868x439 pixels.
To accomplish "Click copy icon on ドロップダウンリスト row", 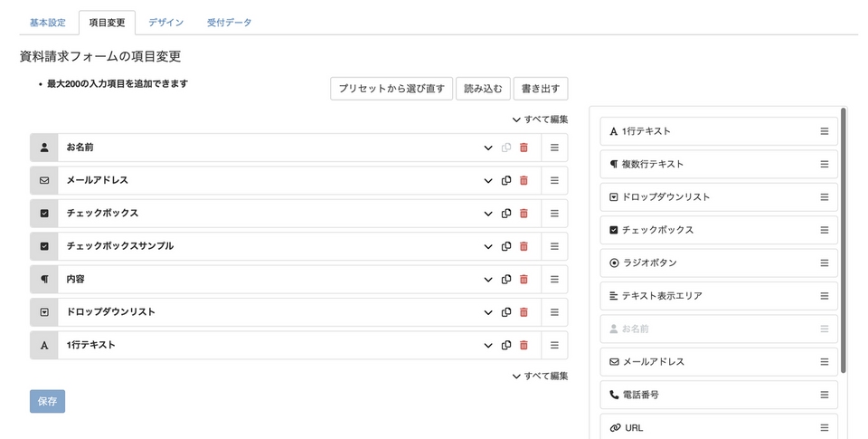I will pos(506,312).
